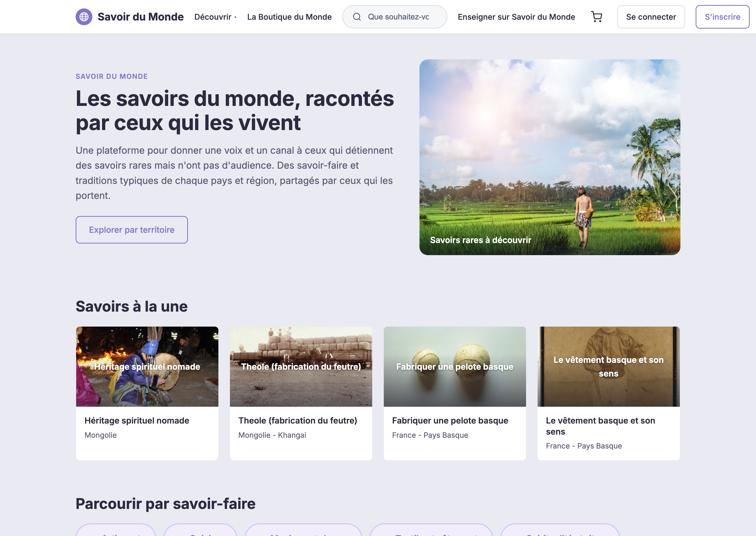Click the Héritage spirituel nomade title below card
Screen dimensions: 756x536
click(137, 420)
